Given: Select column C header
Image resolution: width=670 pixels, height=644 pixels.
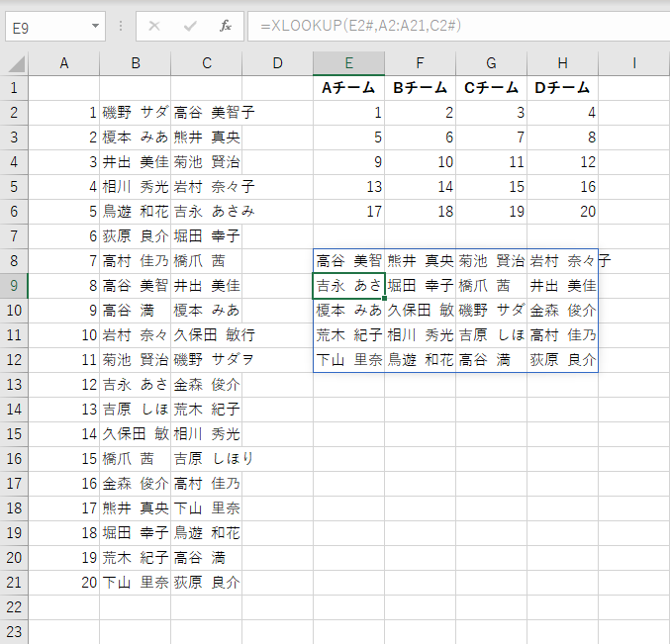Looking at the screenshot, I should pos(207,63).
